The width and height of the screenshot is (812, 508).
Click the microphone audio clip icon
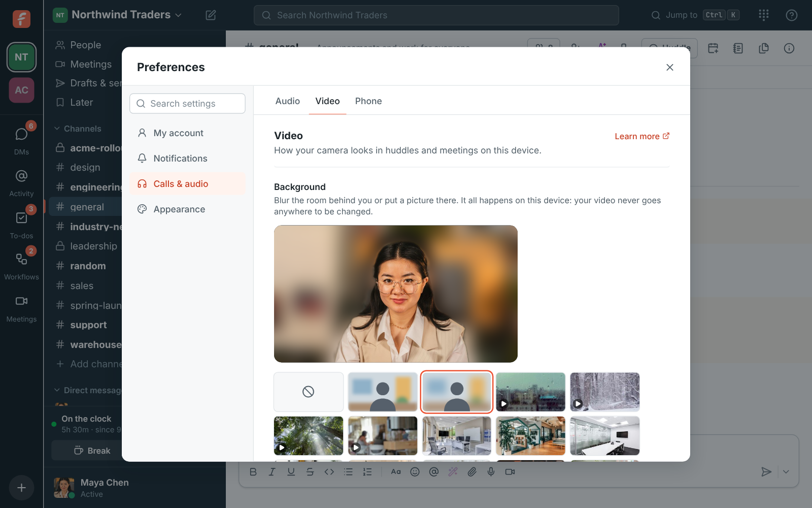click(x=491, y=472)
